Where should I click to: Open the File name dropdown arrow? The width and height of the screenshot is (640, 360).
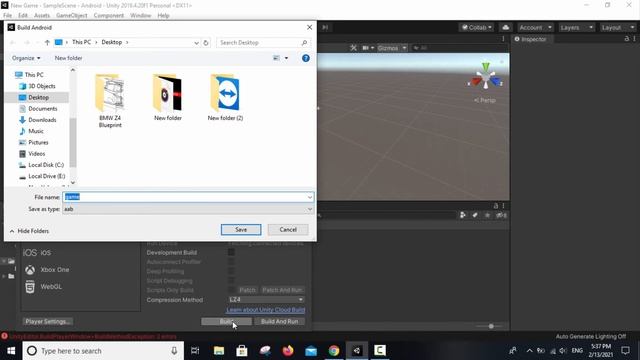pyautogui.click(x=310, y=197)
